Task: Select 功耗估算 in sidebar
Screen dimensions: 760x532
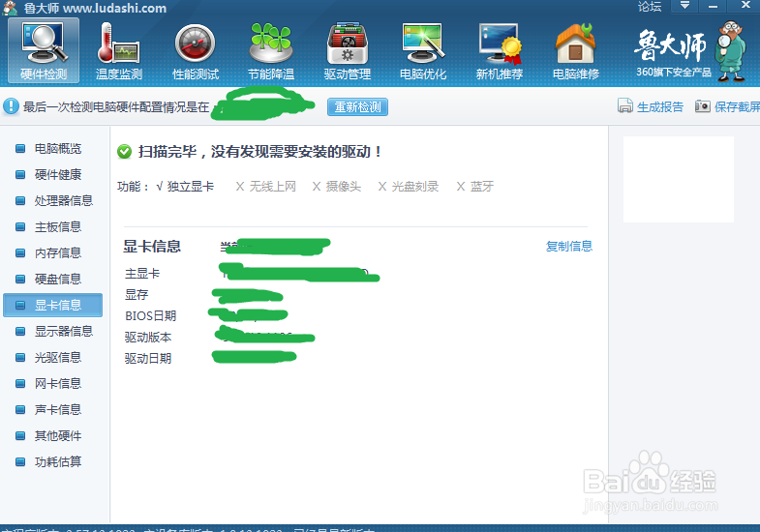Action: pos(58,462)
